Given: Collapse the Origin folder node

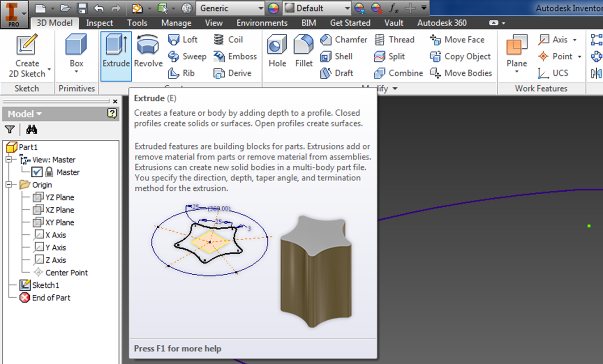Looking at the screenshot, I should coord(8,184).
